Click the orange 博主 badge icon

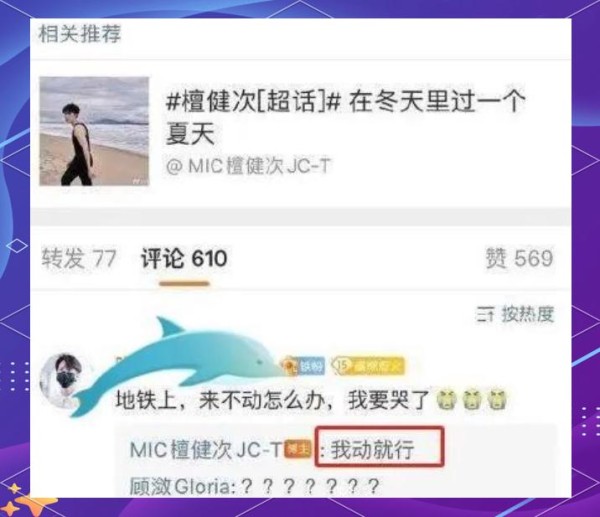click(298, 449)
